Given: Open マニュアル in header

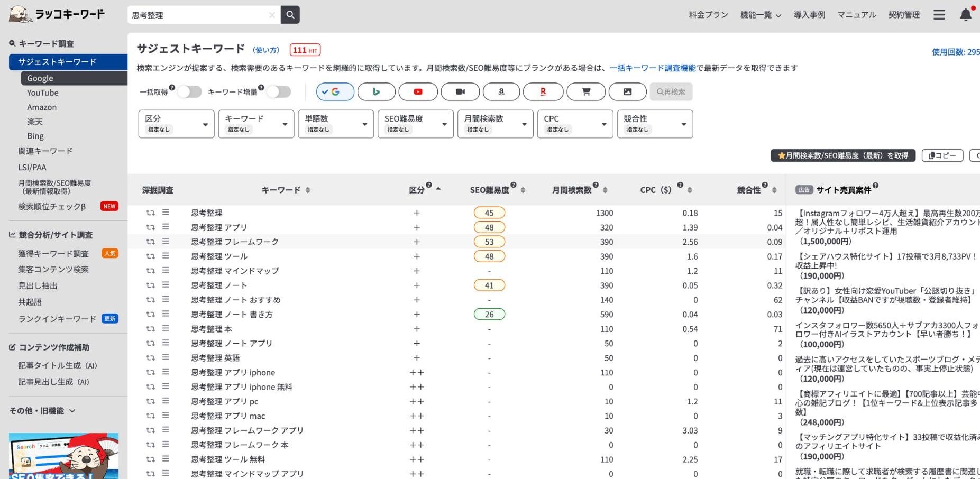Looking at the screenshot, I should (x=856, y=15).
